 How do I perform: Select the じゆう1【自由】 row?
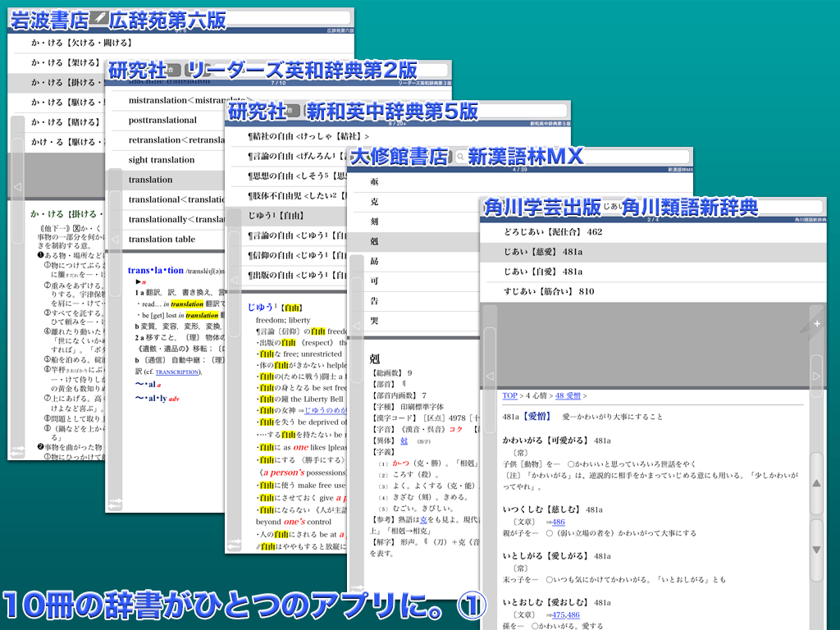coord(286,216)
